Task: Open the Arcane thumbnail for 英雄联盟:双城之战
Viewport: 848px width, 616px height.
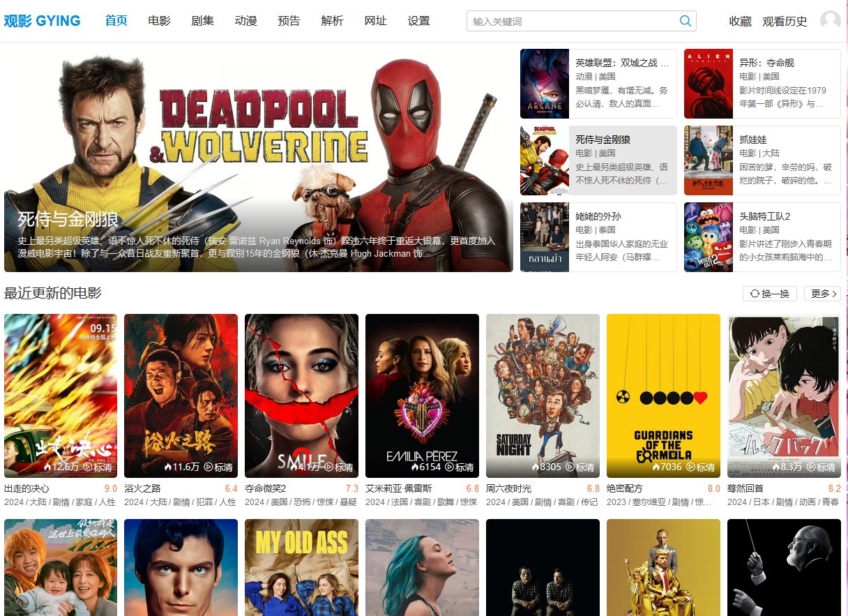Action: (x=545, y=84)
